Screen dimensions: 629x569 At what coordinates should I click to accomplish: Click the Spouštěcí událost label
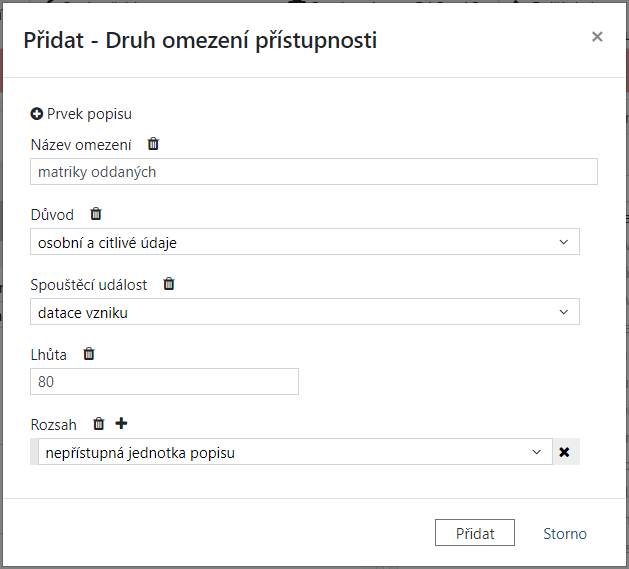point(89,284)
